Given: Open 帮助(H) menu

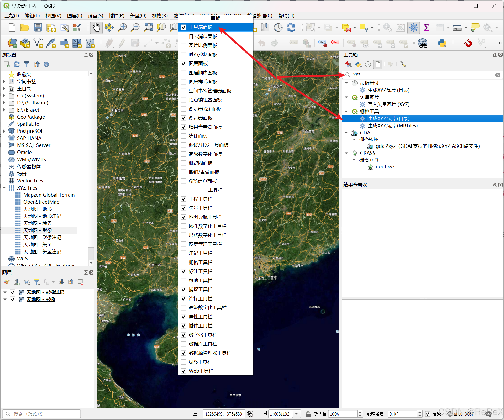Looking at the screenshot, I should pos(286,15).
